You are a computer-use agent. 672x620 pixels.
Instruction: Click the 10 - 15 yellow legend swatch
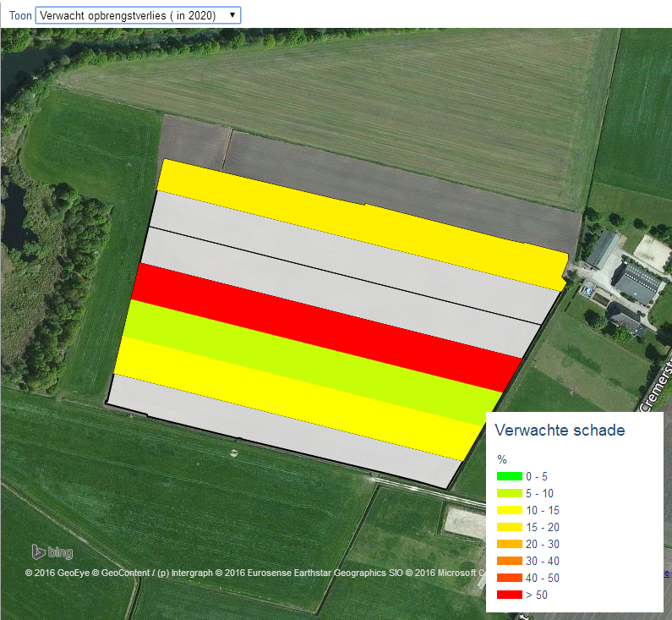[509, 511]
